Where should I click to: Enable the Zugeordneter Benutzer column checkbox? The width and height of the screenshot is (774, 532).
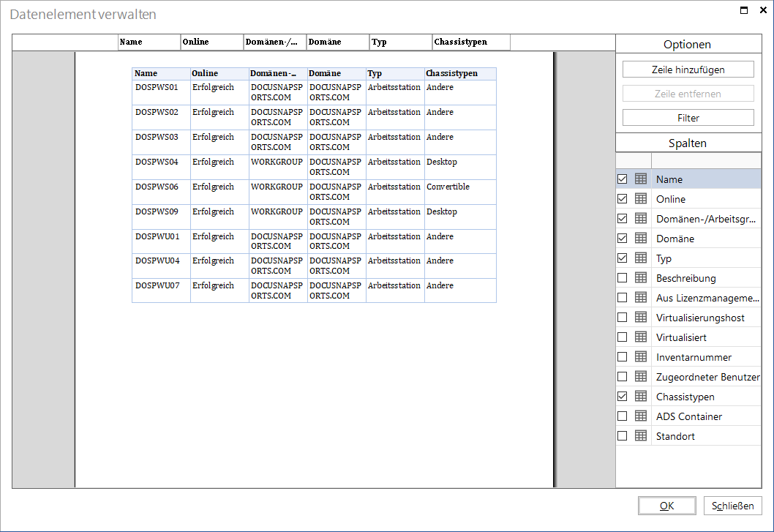pyautogui.click(x=622, y=376)
